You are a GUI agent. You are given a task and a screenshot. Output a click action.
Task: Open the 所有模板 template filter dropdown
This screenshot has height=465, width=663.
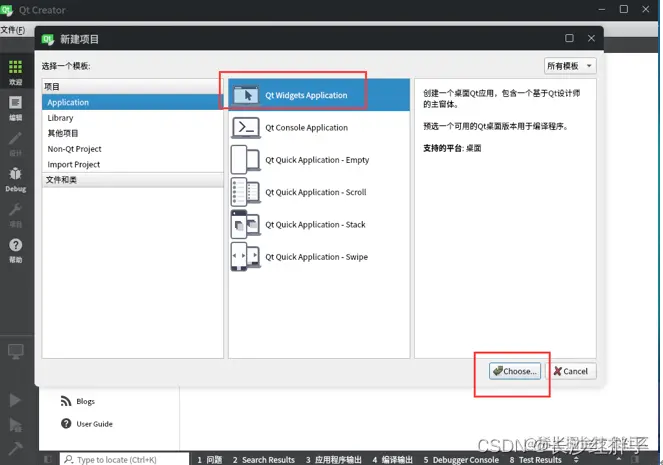pyautogui.click(x=570, y=66)
